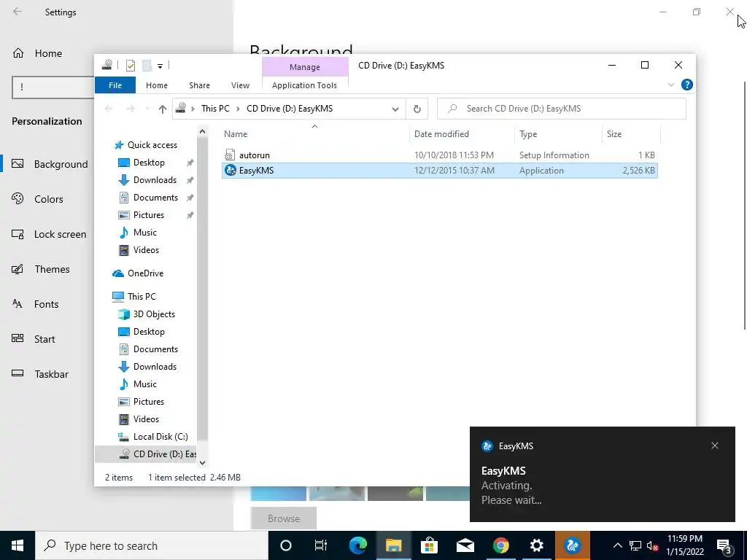
Task: Expand breadcrumb arrow after This PC
Action: (x=238, y=109)
